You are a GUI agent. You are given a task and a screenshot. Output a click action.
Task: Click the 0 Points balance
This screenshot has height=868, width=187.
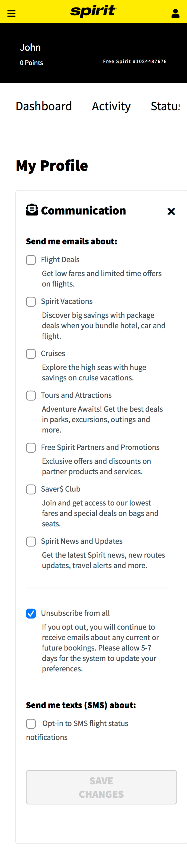[x=31, y=63]
